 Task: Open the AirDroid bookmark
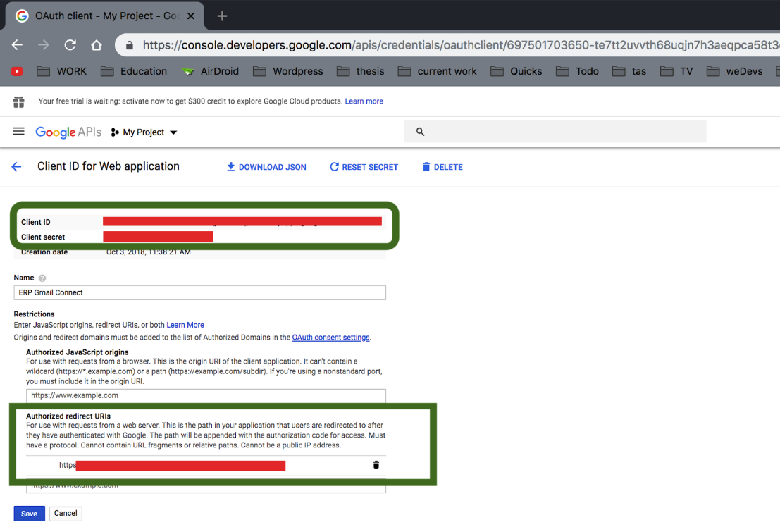[210, 72]
